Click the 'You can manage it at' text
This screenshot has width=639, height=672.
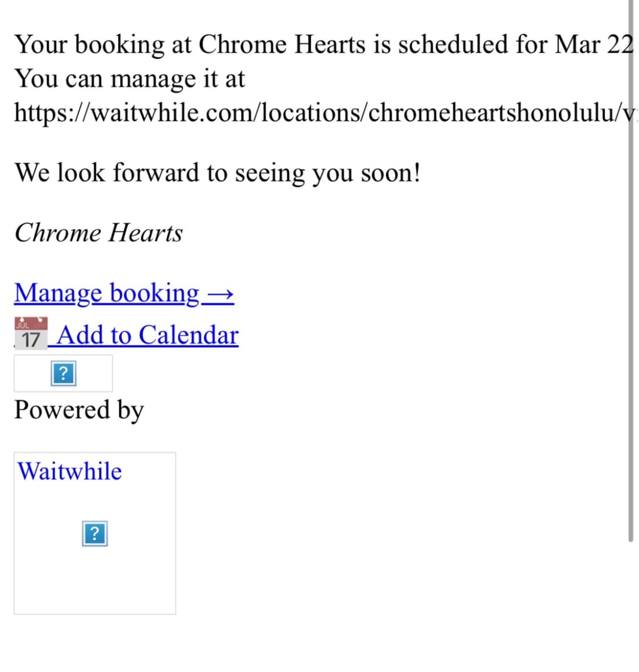pos(130,78)
